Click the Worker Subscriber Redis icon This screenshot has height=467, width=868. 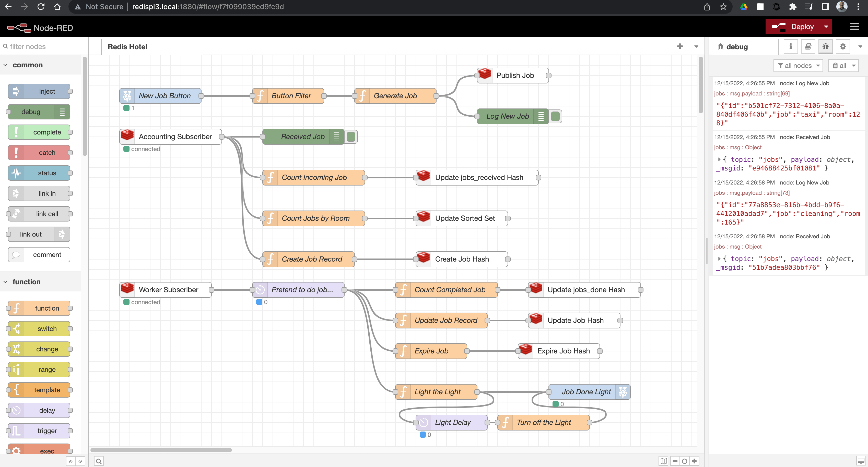coord(127,289)
